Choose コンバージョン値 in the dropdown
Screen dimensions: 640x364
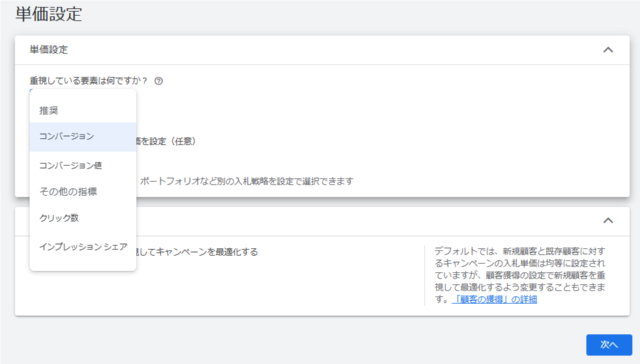[71, 165]
